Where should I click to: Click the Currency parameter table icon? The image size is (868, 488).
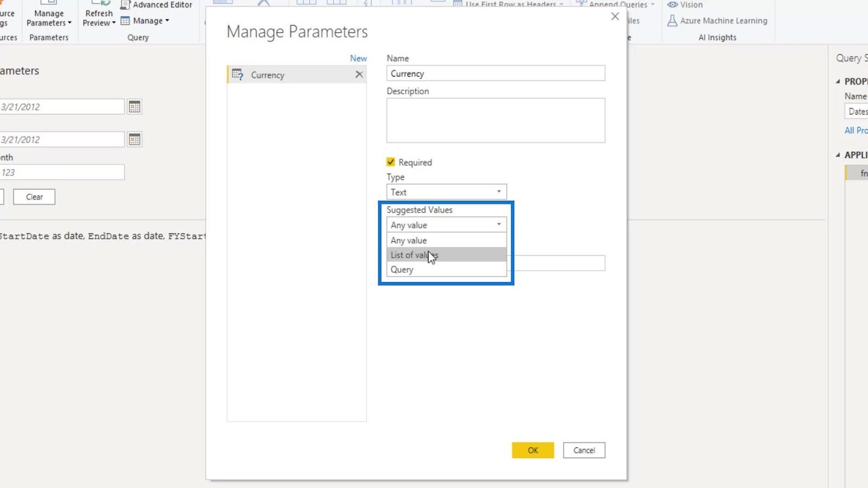tap(238, 75)
